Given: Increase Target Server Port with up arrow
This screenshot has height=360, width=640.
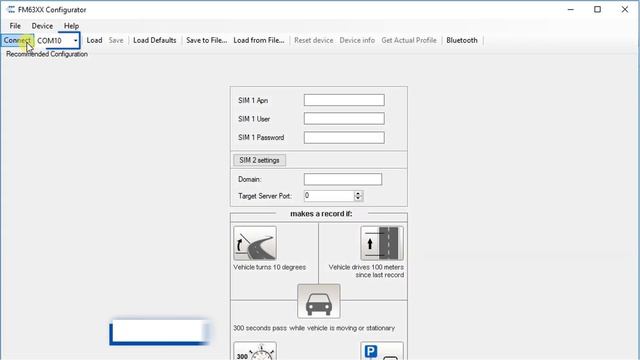Looking at the screenshot, I should coord(358,193).
